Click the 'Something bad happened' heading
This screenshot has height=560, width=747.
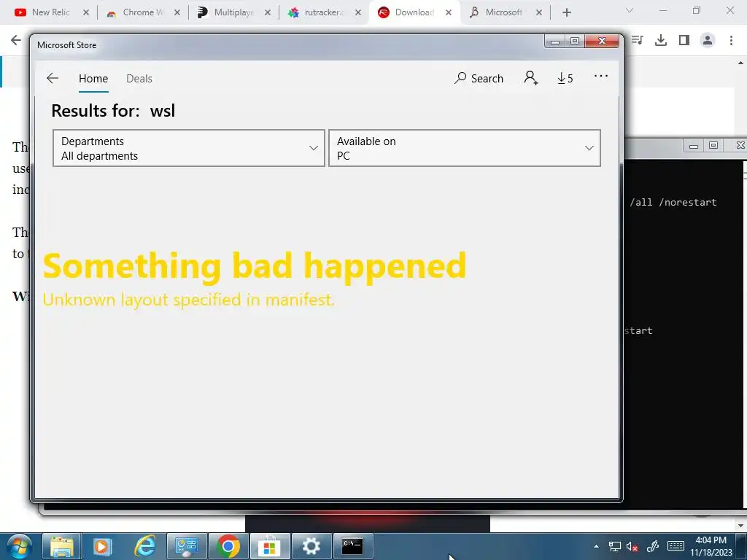(x=255, y=265)
